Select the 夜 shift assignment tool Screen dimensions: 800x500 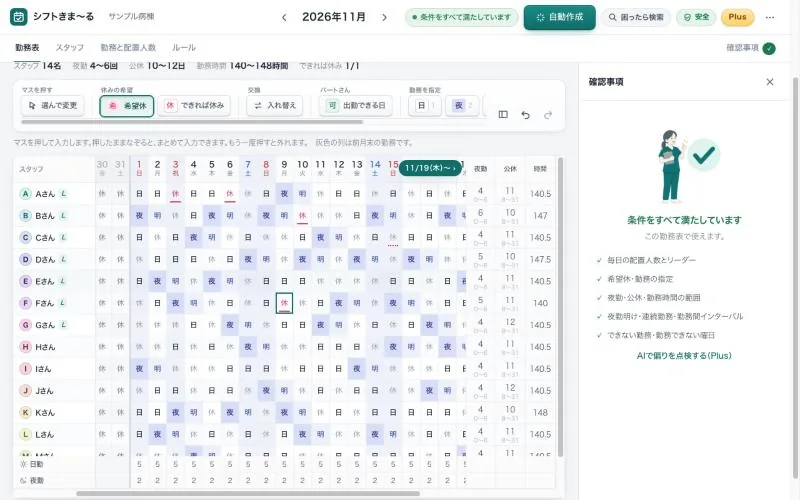(462, 106)
